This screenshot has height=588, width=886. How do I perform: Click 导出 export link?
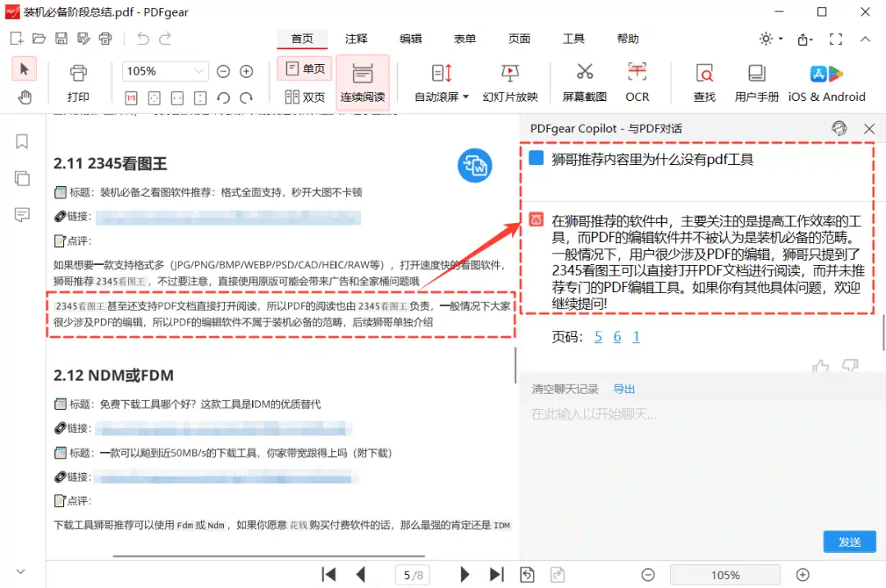(x=623, y=389)
